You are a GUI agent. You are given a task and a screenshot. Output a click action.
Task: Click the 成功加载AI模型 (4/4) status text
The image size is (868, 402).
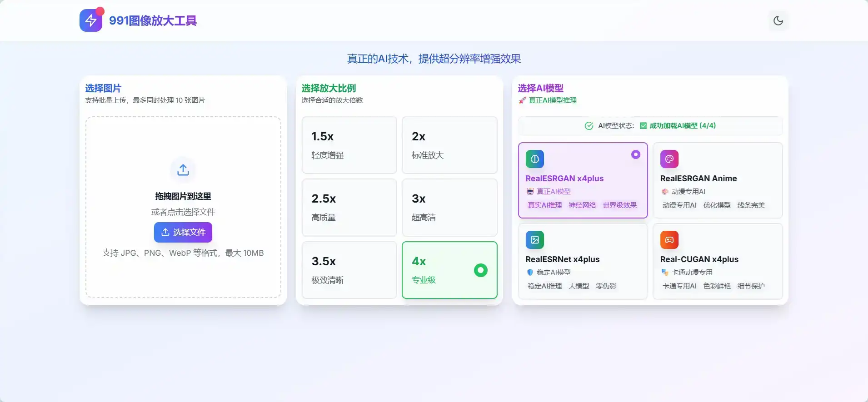(683, 126)
